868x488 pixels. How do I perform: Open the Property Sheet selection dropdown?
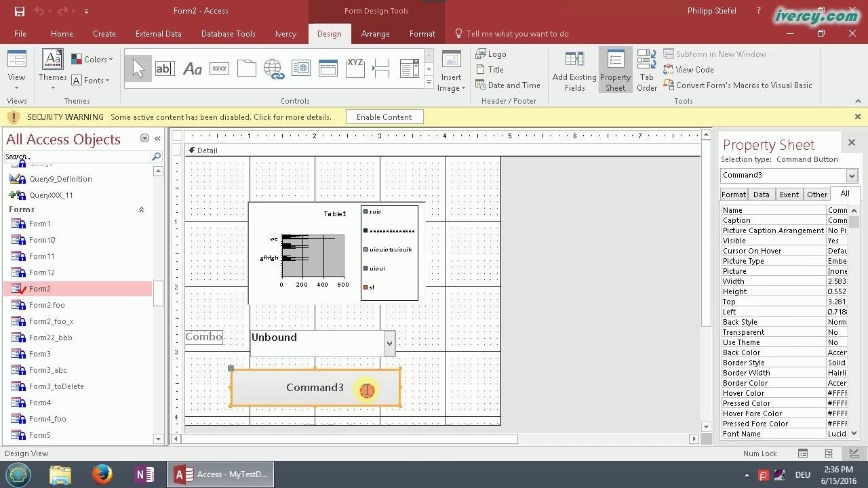pos(852,176)
